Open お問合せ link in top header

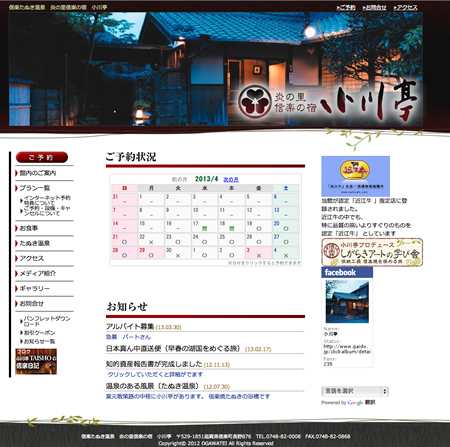point(374,7)
